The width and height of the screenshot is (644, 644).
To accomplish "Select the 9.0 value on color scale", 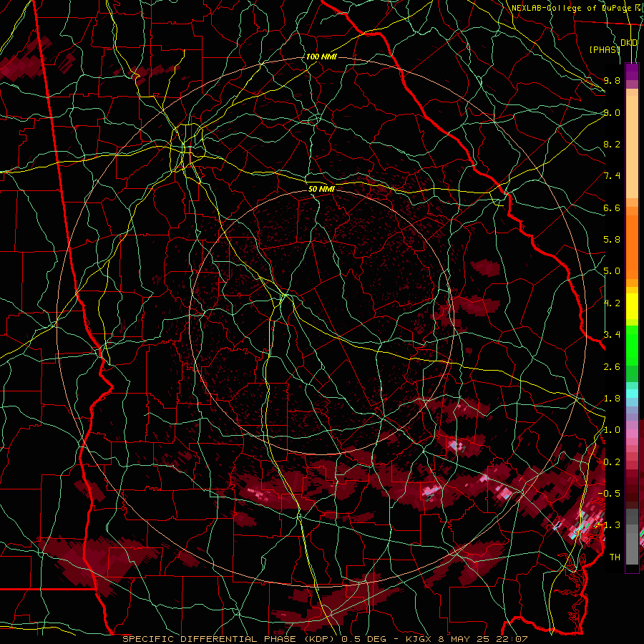I will (x=612, y=112).
